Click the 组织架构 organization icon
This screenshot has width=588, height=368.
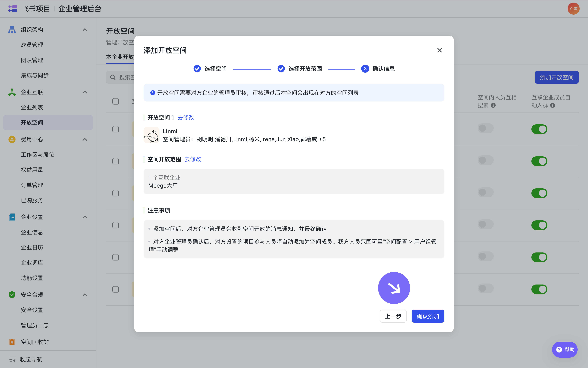pyautogui.click(x=12, y=30)
